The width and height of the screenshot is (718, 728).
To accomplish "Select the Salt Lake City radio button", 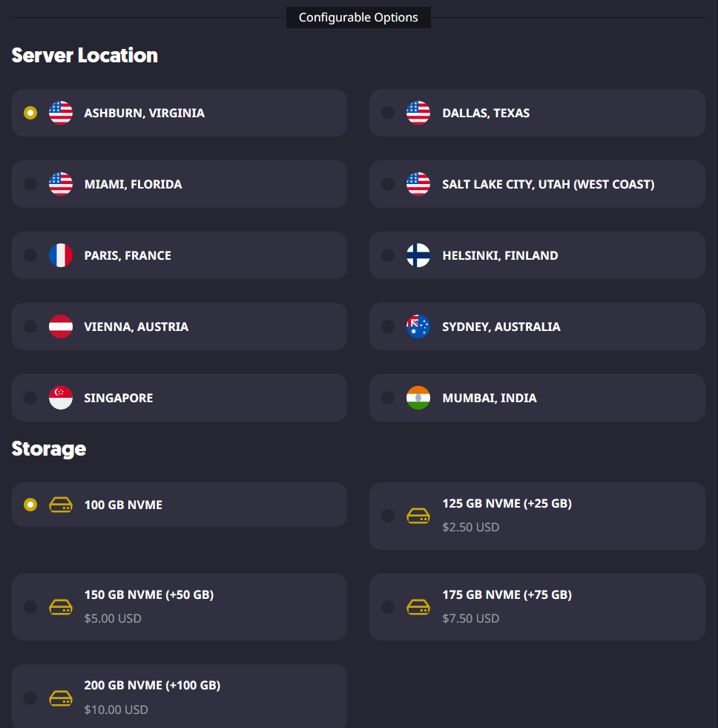I will pyautogui.click(x=388, y=184).
